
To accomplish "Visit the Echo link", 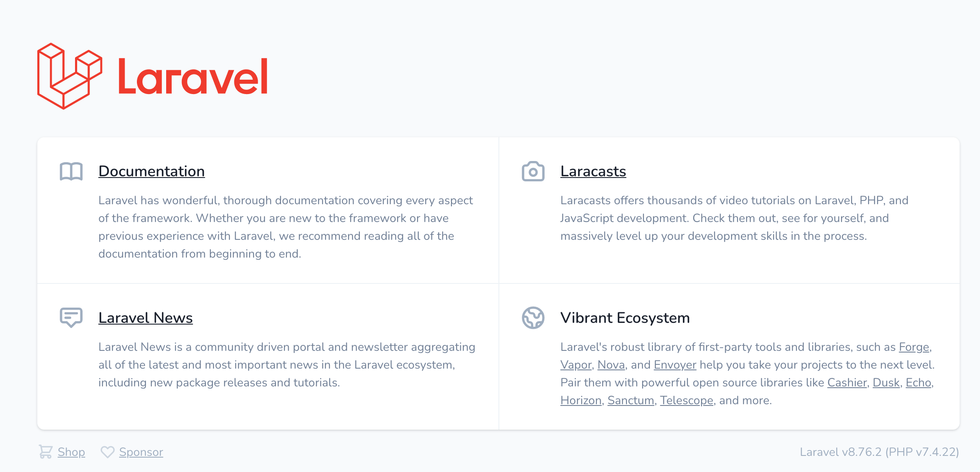I will [918, 383].
